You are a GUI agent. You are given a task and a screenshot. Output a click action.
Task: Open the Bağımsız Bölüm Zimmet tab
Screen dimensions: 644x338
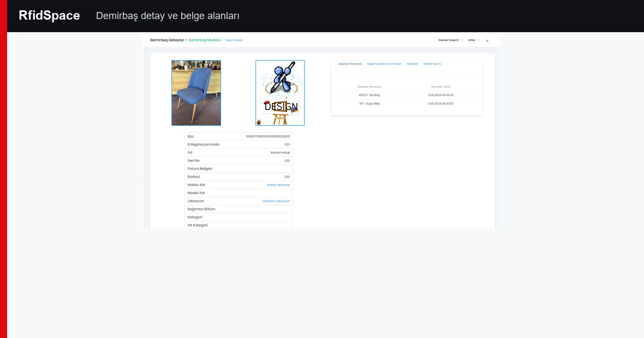(x=384, y=64)
